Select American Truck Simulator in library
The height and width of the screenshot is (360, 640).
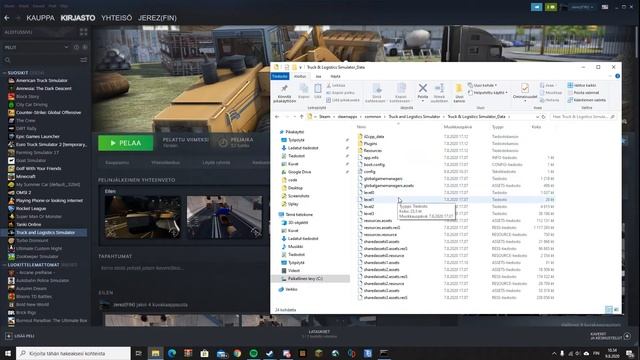click(42, 80)
